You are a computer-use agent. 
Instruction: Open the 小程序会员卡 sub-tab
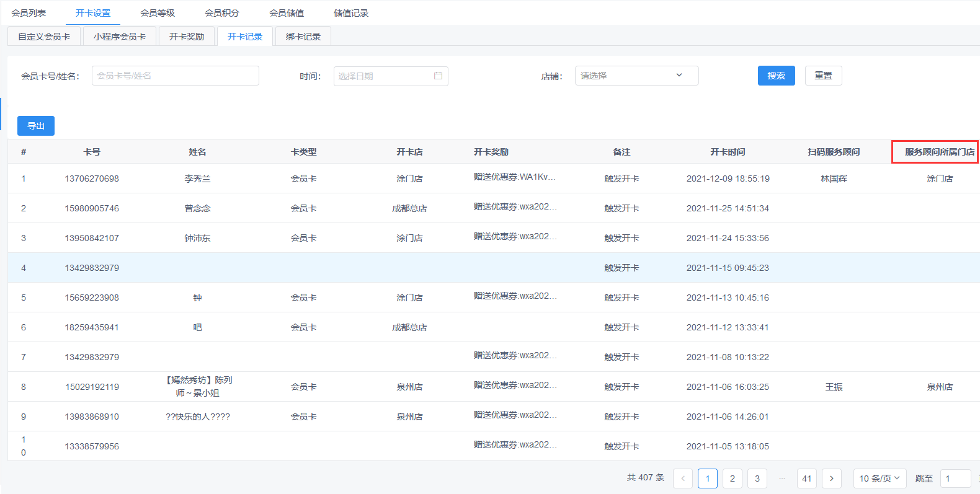(120, 37)
